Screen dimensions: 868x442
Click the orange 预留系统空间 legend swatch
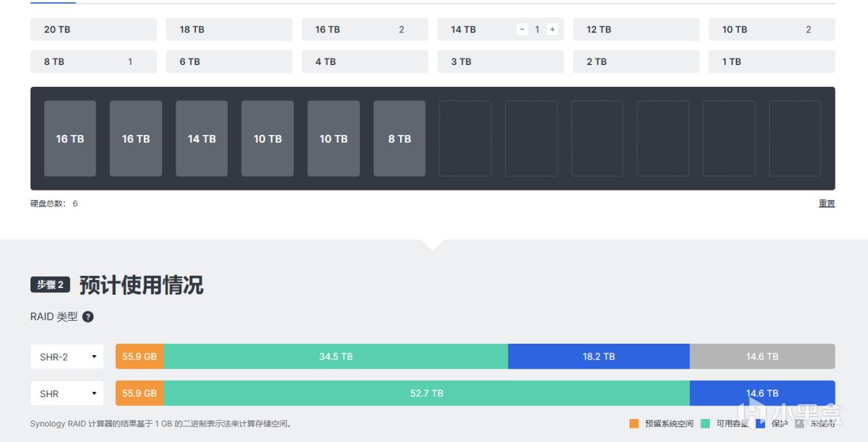click(x=634, y=424)
